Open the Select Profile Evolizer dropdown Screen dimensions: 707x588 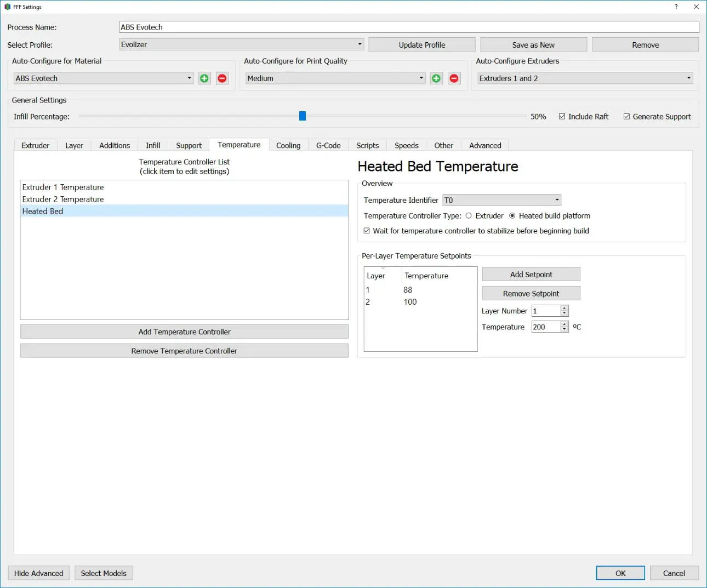tap(242, 44)
